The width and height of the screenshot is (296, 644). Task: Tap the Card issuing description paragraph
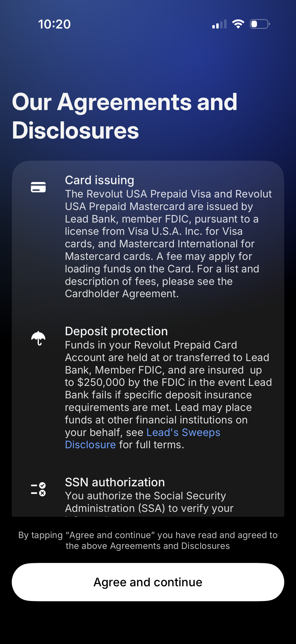(168, 244)
